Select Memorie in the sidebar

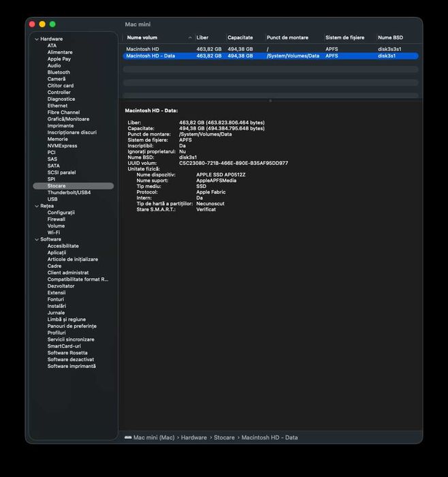pos(57,139)
